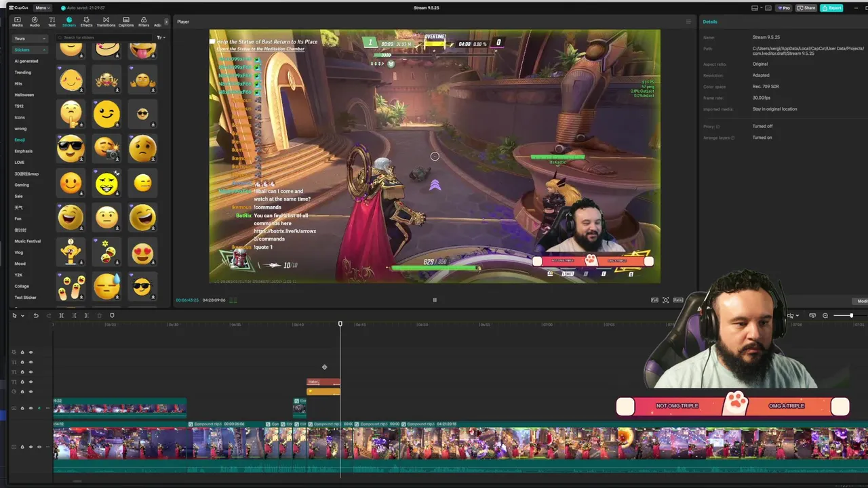Click the Search for stickers field
This screenshot has height=488, width=868.
105,37
